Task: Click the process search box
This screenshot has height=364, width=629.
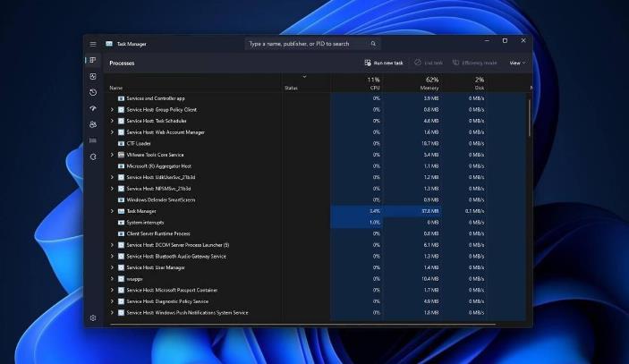Action: click(x=312, y=43)
